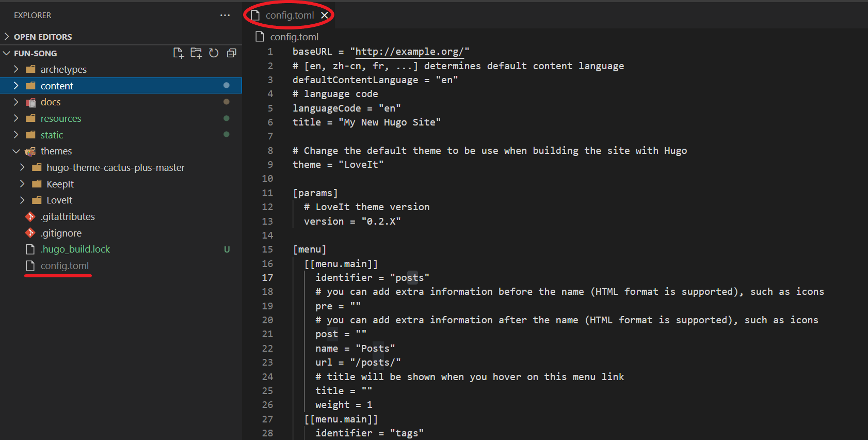Click the green status dot on resources folder
The height and width of the screenshot is (440, 868).
pos(226,118)
